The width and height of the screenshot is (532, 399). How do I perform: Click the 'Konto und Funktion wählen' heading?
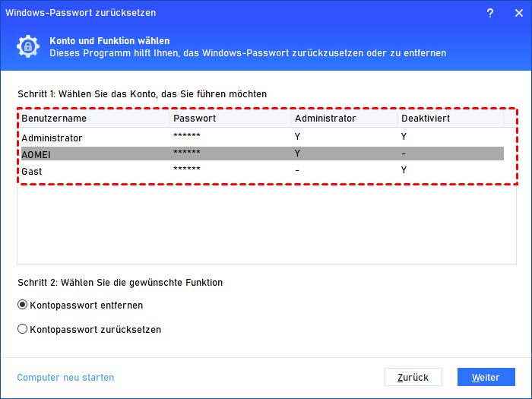coord(109,40)
